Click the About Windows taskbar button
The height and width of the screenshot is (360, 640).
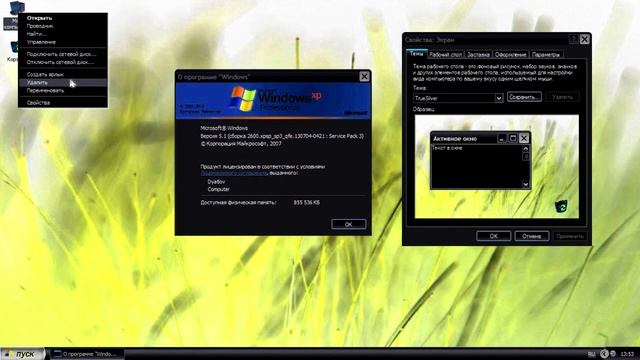[x=87, y=354]
